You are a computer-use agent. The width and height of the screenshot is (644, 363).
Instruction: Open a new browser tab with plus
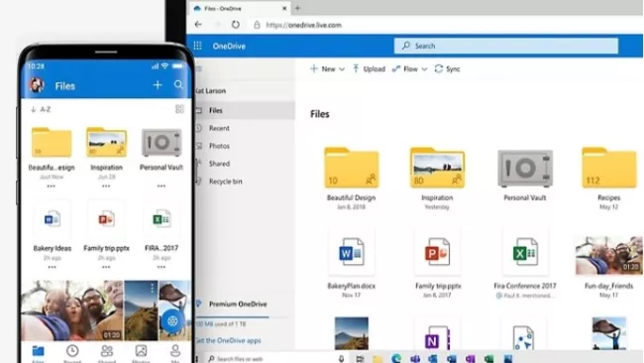pyautogui.click(x=297, y=8)
